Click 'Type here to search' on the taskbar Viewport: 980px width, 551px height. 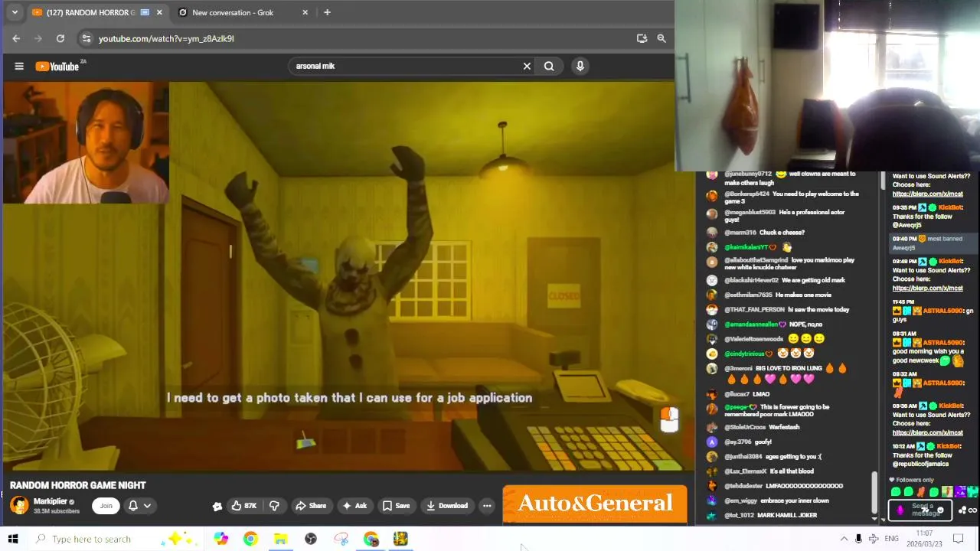pos(92,539)
